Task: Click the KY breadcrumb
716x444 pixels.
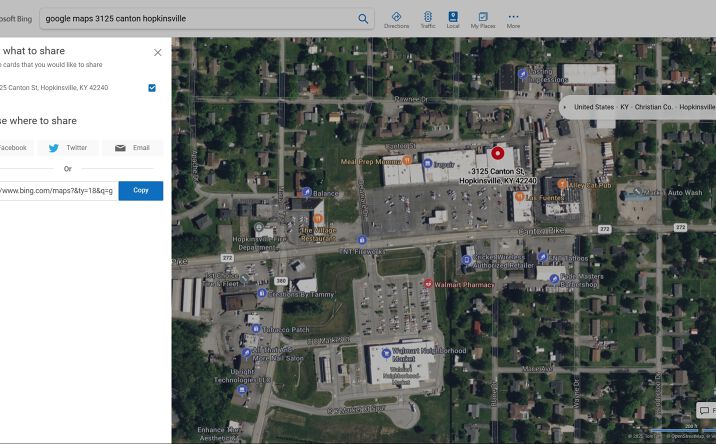Action: pyautogui.click(x=624, y=107)
